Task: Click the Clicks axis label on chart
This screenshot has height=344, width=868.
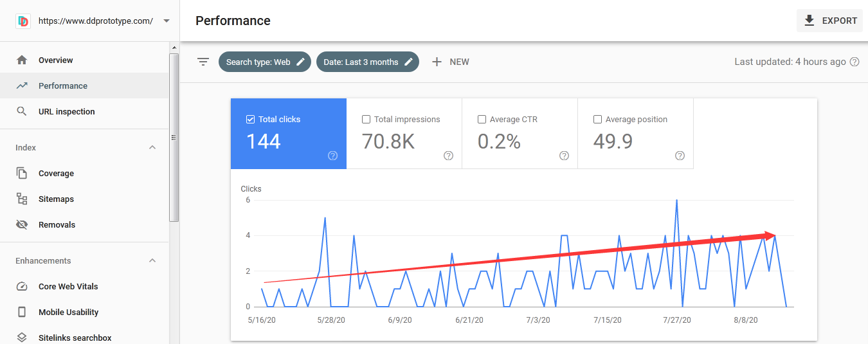Action: (251, 189)
